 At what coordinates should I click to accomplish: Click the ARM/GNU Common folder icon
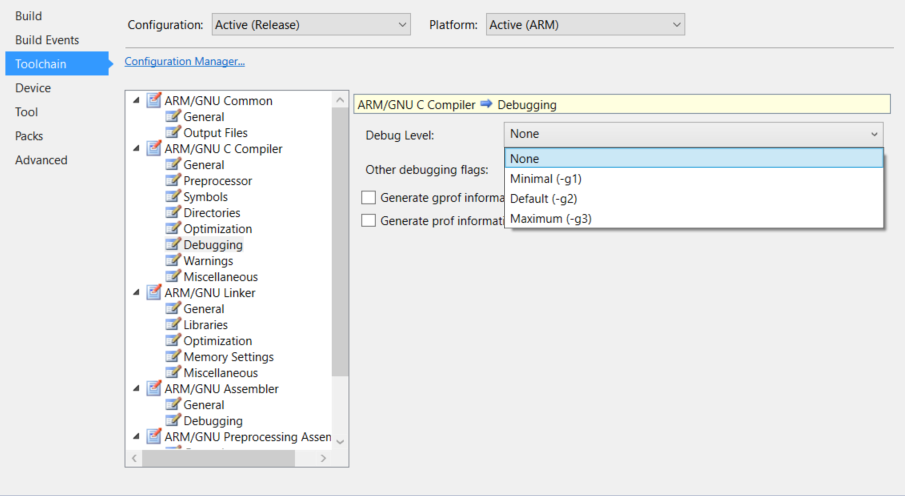[x=154, y=101]
